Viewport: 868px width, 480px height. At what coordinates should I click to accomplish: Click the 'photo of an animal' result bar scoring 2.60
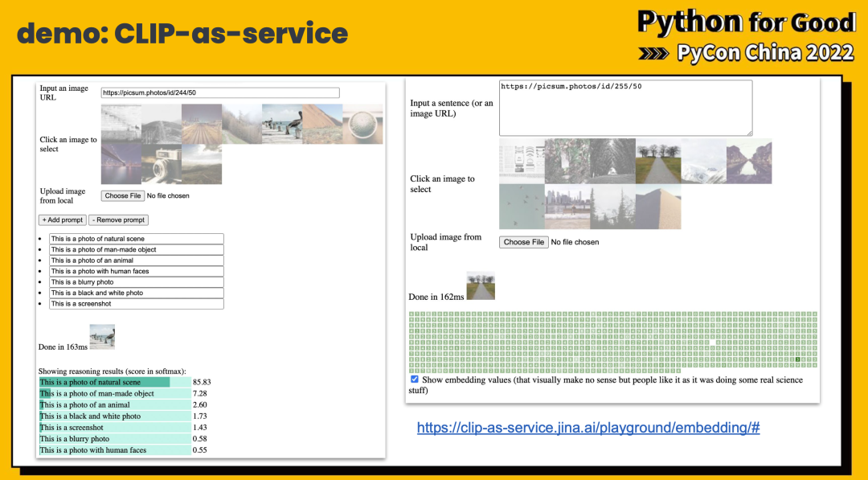coord(115,404)
